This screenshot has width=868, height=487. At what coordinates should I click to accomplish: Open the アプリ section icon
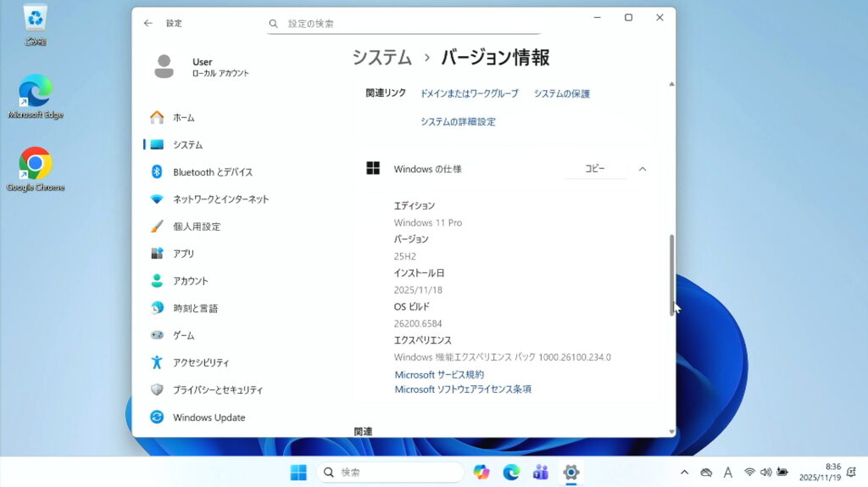click(157, 254)
